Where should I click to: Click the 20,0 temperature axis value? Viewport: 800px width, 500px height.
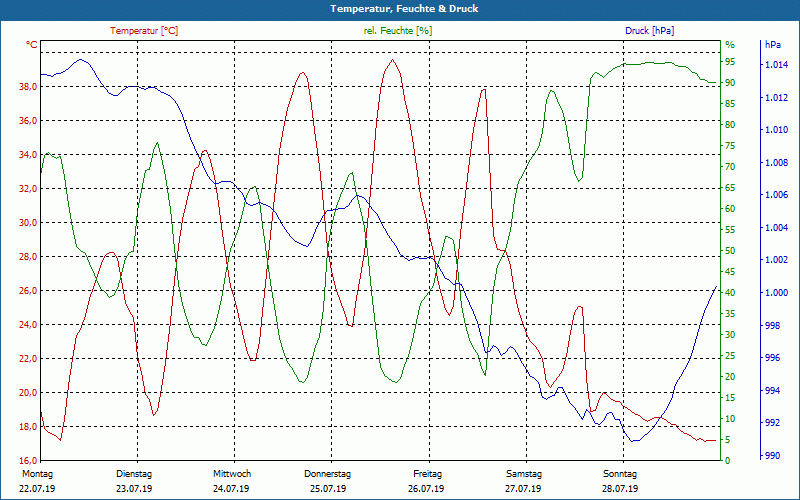coord(28,393)
